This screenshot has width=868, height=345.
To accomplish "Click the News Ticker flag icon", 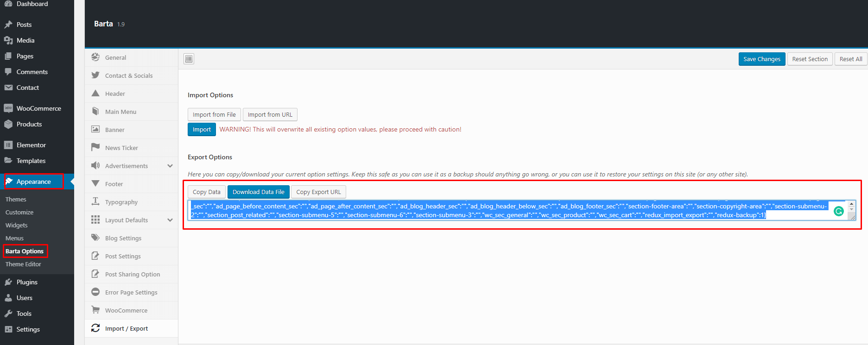I will coord(95,147).
